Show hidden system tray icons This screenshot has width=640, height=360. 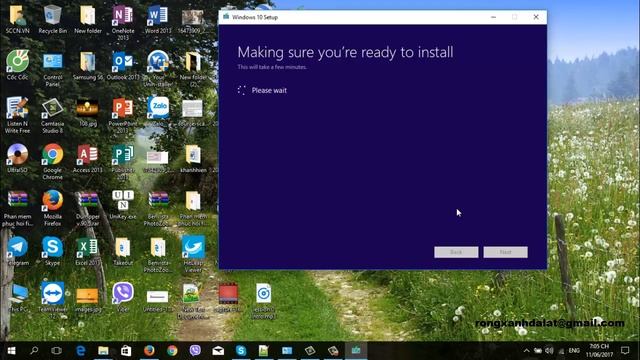527,351
